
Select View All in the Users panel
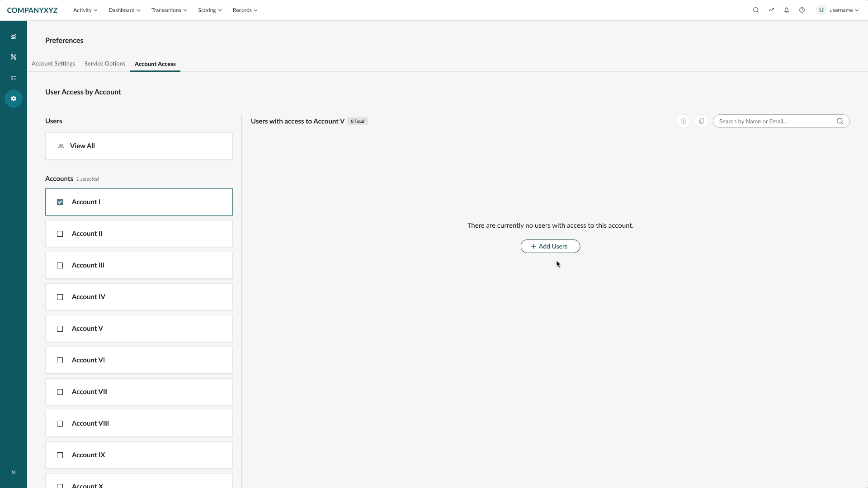[82, 145]
